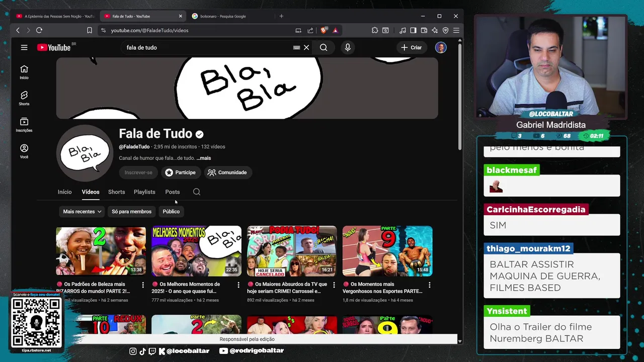Open options for Momentos mais Vergonhosos video
This screenshot has width=644, height=362.
coord(429,285)
